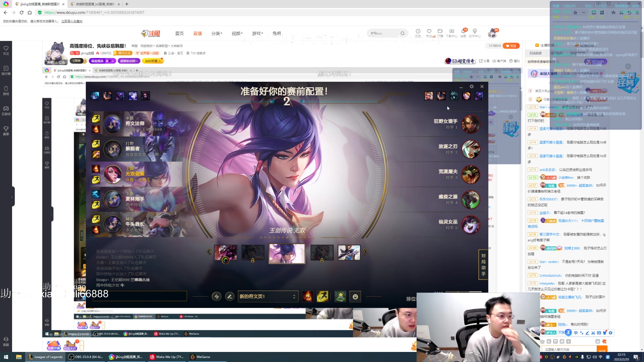This screenshot has width=644, height=362.
Task: Click the edit rune page pencil icon
Action: pos(230,297)
